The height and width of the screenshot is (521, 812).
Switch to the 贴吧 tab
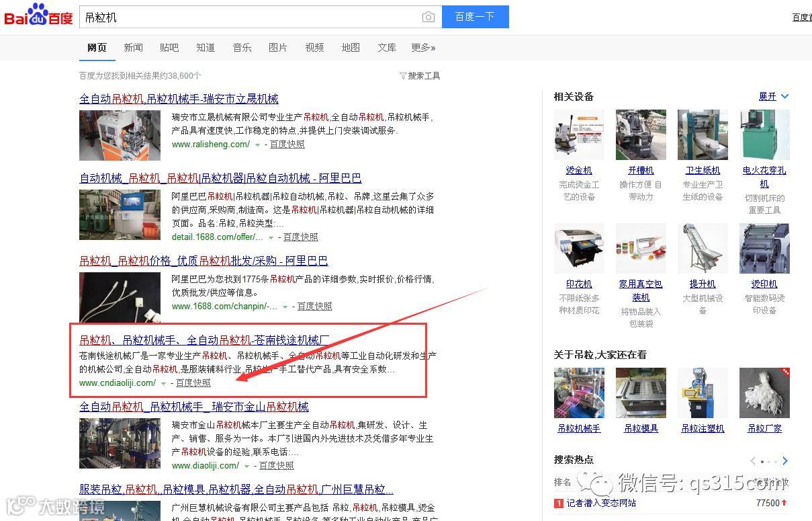(x=169, y=48)
